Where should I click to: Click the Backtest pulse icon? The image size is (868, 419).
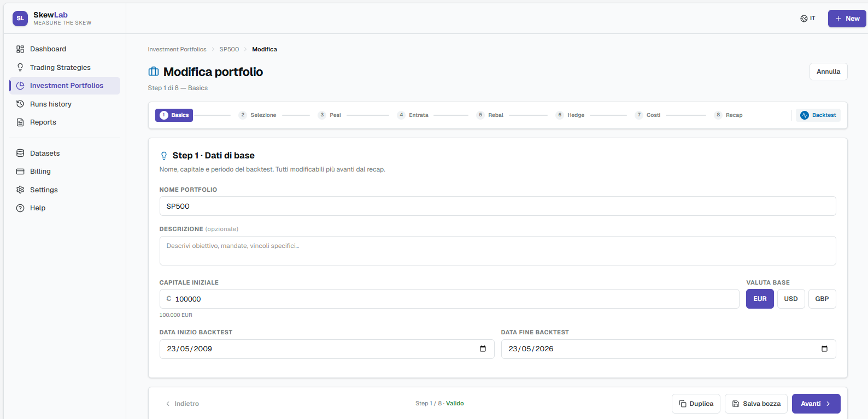[805, 115]
